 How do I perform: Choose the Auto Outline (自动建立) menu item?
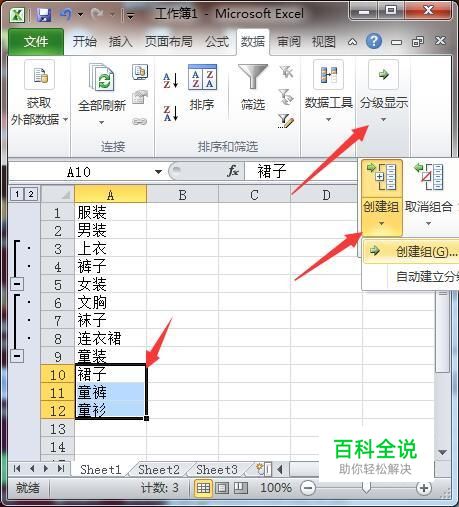pos(411,277)
